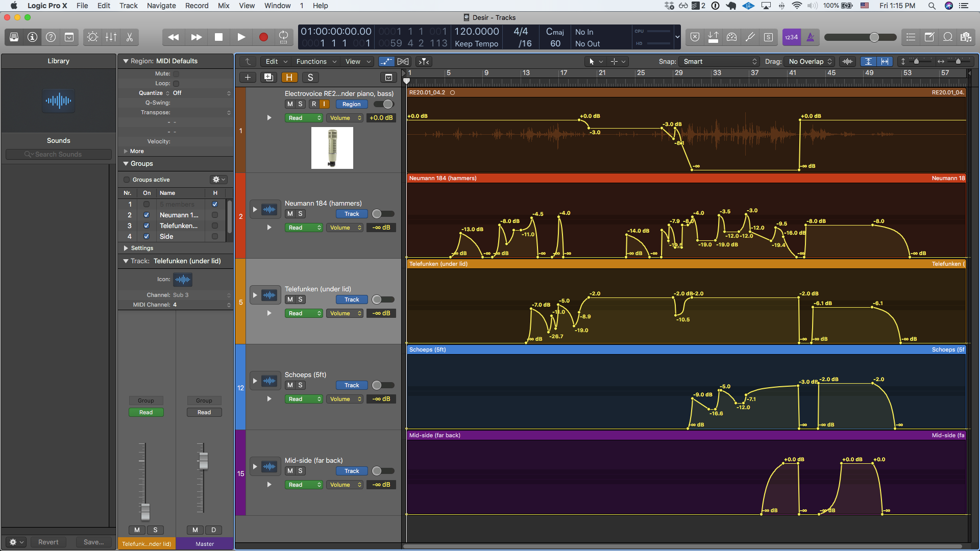Image resolution: width=980 pixels, height=551 pixels.
Task: Toggle Flex show/hide button
Action: [403, 62]
